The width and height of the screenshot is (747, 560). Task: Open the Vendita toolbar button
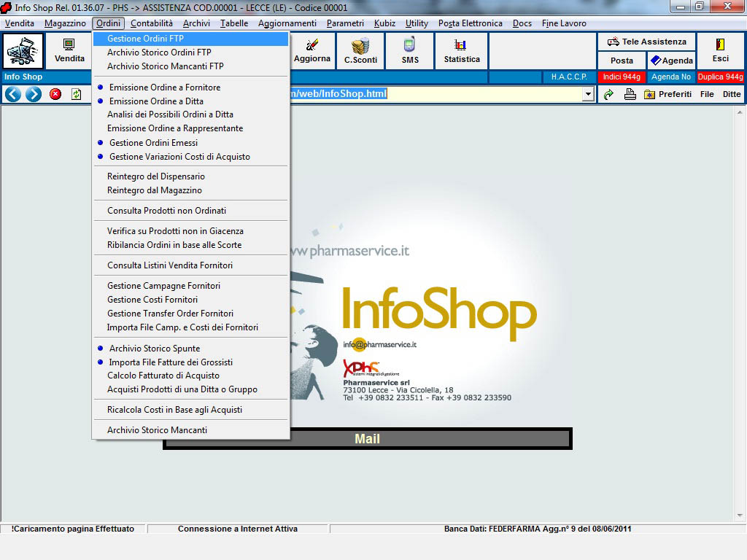tap(69, 50)
